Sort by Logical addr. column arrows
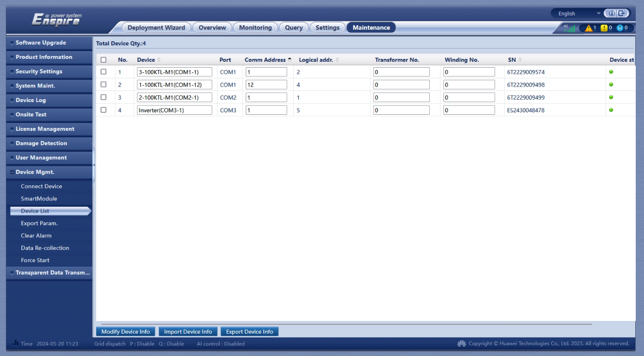 click(x=338, y=60)
